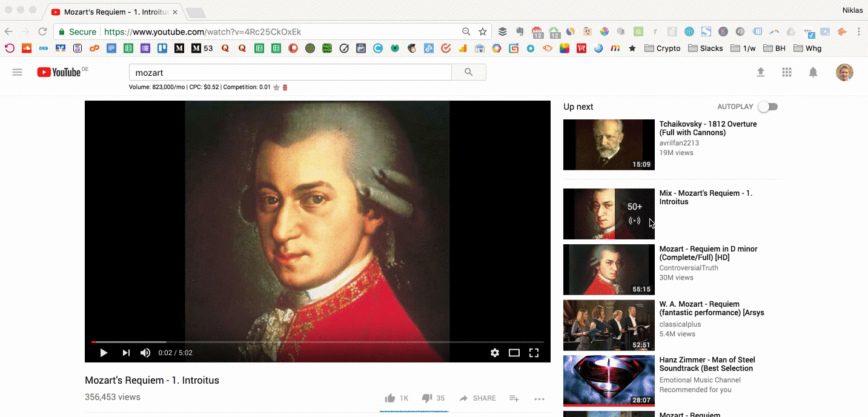Screen dimensions: 868x417
Task: Open the upload video icon
Action: pyautogui.click(x=761, y=72)
